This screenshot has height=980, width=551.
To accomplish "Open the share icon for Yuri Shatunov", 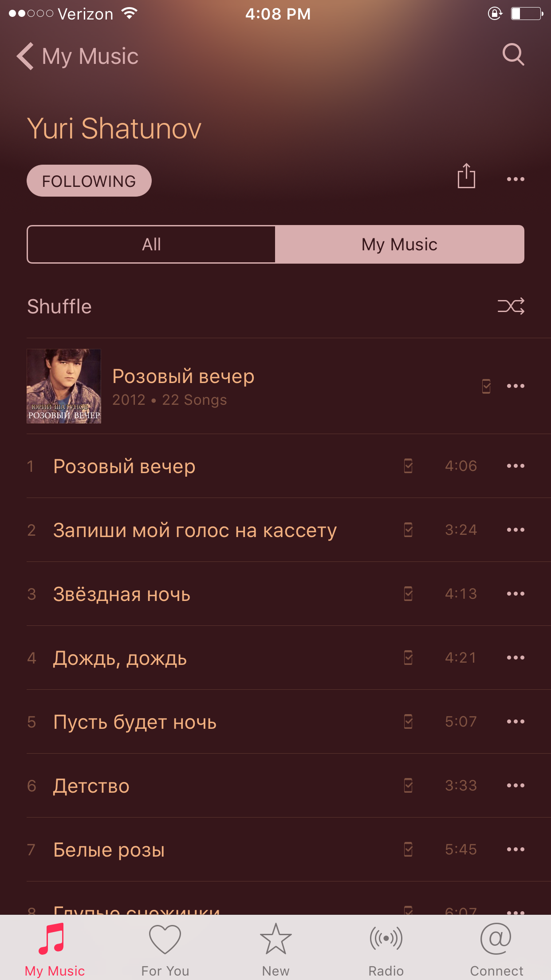I will [466, 176].
